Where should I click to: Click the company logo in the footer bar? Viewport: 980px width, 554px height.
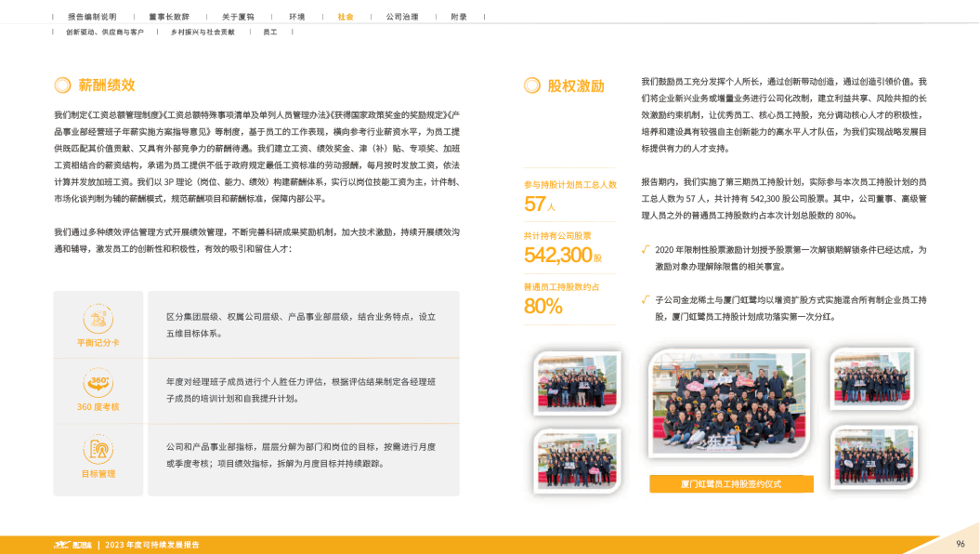point(72,544)
